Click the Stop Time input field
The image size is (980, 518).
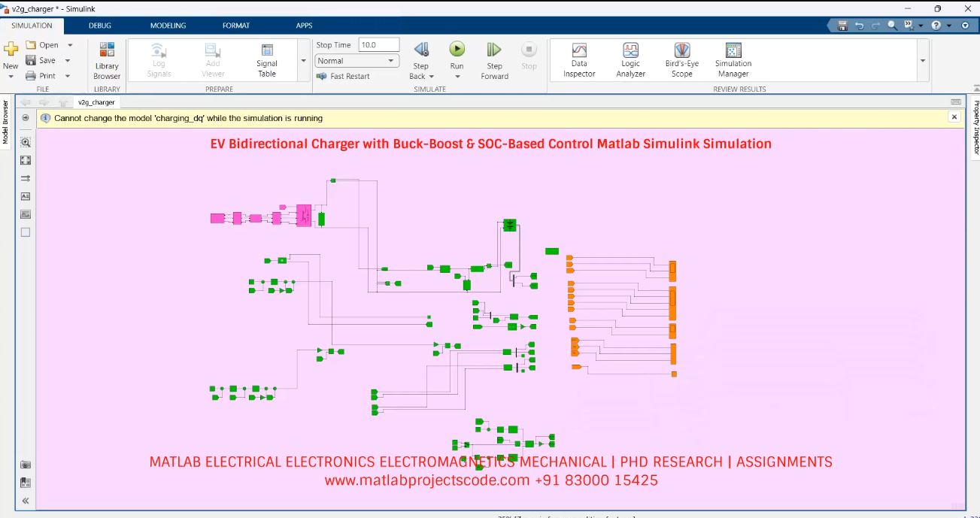[378, 45]
